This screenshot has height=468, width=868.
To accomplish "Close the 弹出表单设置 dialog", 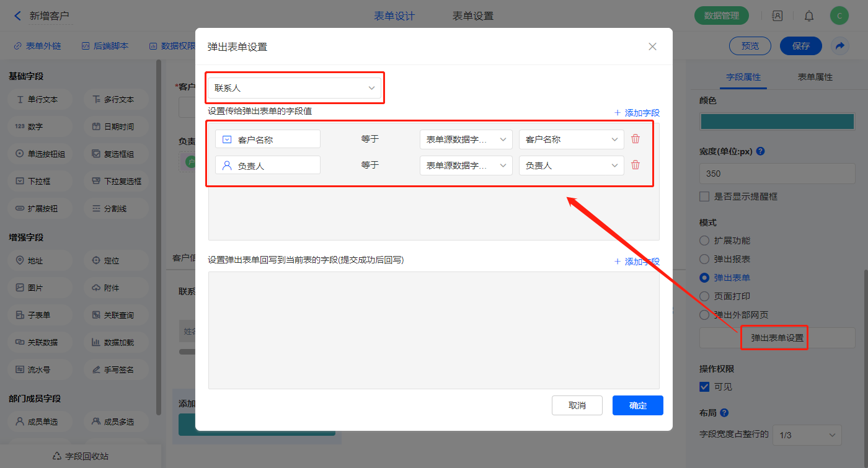I will (x=652, y=46).
